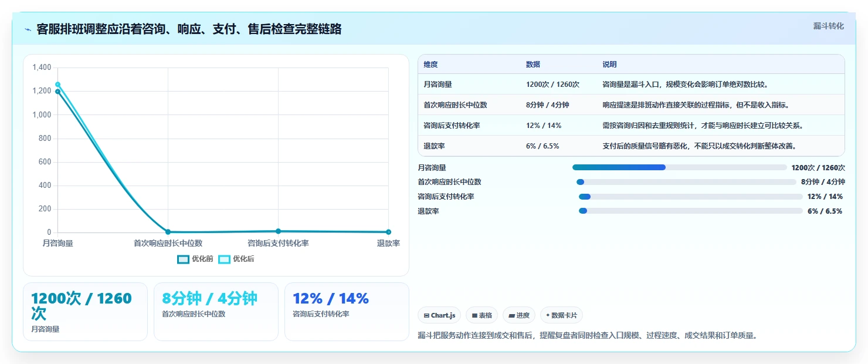868x364 pixels.
Task: Click the 月咨询量 cell in the table
Action: [438, 85]
